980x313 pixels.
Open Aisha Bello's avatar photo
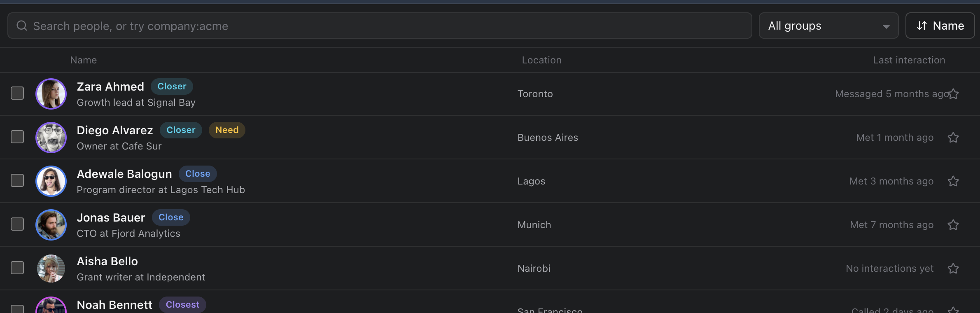[51, 269]
